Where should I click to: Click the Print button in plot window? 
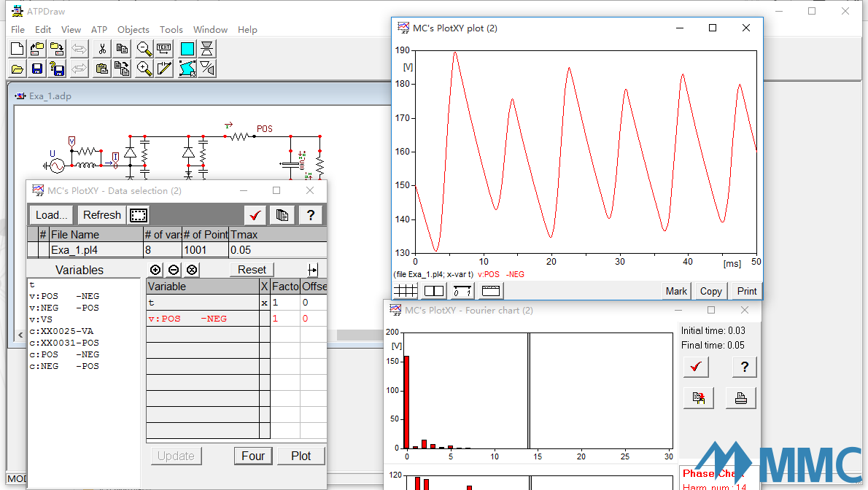click(747, 291)
